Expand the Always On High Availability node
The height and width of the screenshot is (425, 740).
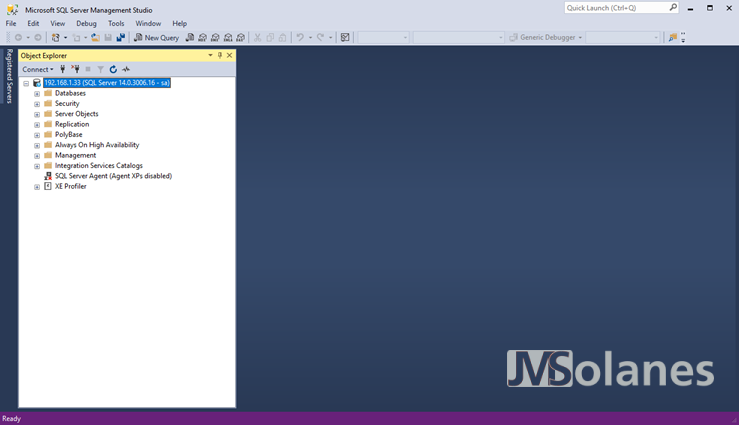tap(37, 145)
